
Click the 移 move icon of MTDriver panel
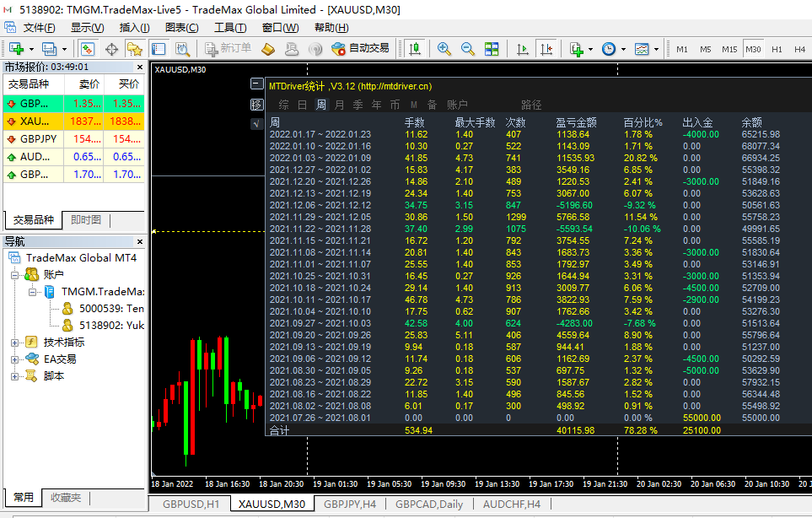pyautogui.click(x=257, y=105)
